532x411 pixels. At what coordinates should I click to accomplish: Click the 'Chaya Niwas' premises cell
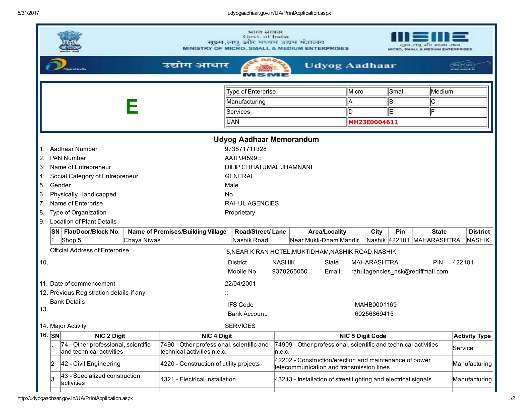142,240
